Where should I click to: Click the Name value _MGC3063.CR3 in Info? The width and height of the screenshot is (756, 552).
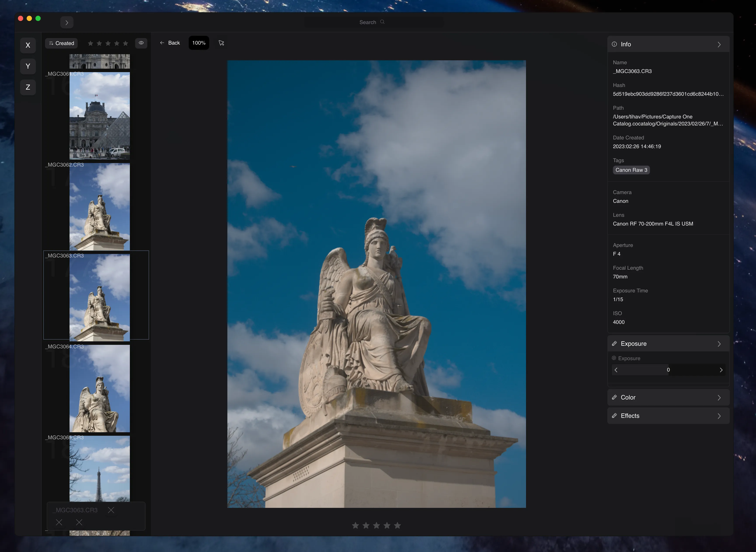(632, 71)
